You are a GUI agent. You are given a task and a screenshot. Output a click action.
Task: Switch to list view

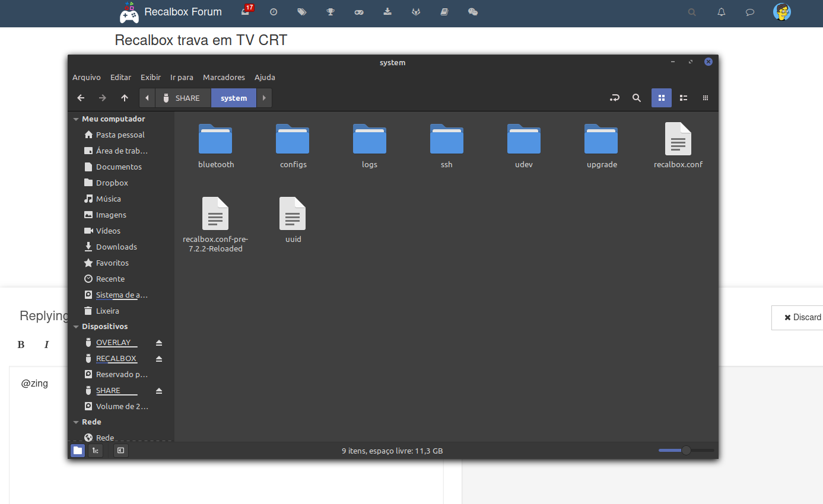[x=684, y=98]
